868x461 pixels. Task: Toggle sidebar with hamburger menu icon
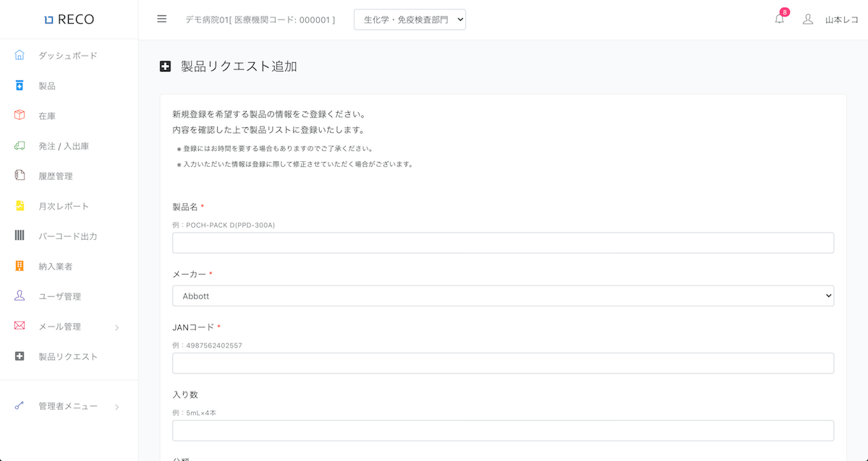(162, 19)
